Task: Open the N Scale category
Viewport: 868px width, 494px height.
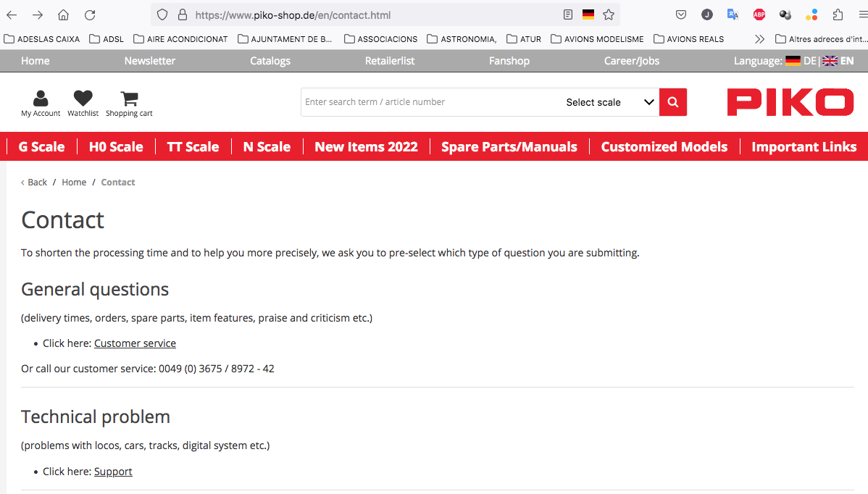Action: 267,146
